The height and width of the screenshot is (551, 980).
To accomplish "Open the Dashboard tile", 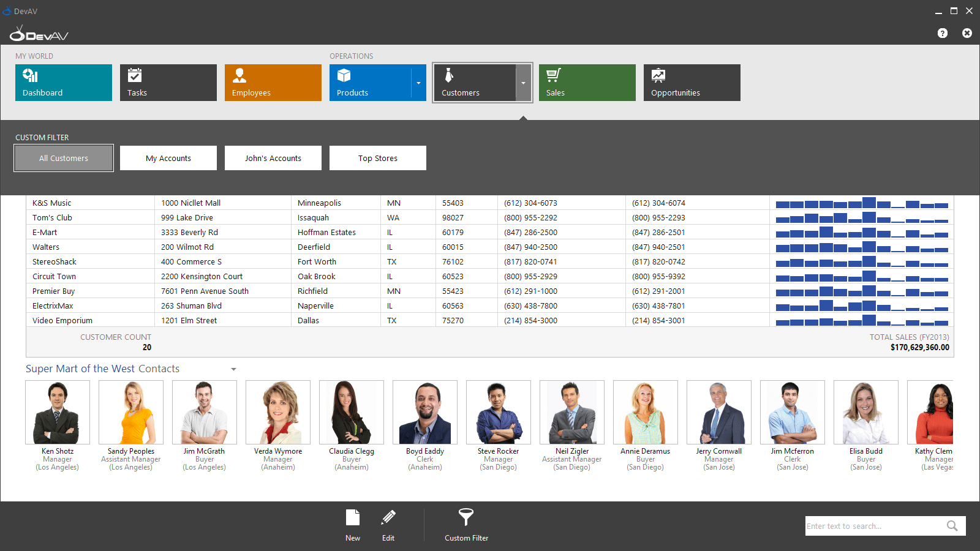I will tap(63, 83).
